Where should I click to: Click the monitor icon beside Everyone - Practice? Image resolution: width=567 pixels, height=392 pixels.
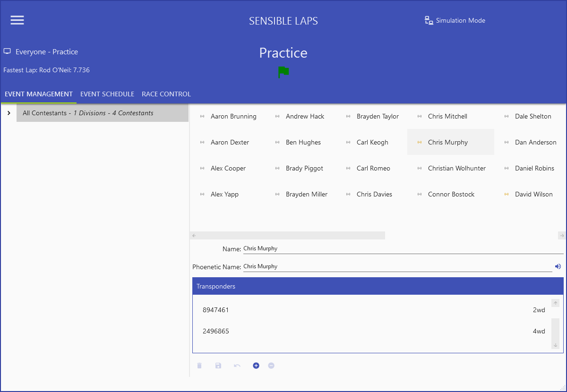pyautogui.click(x=7, y=51)
